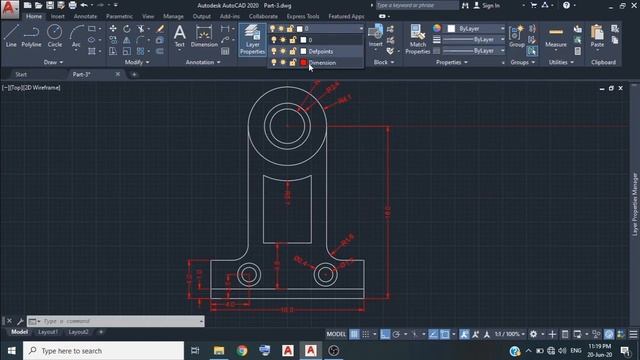Toggle 2D object snap in status bar
The height and width of the screenshot is (360, 640).
coord(444,334)
